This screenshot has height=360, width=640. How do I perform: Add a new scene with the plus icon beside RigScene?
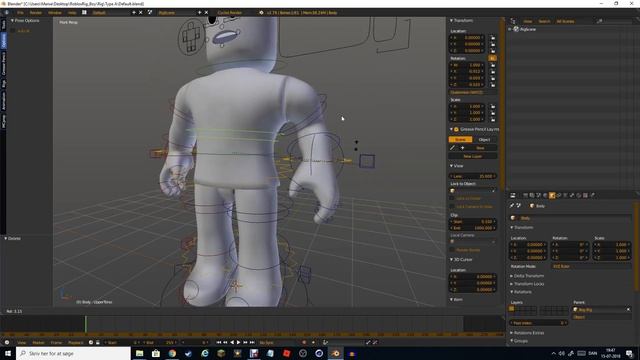(200, 13)
